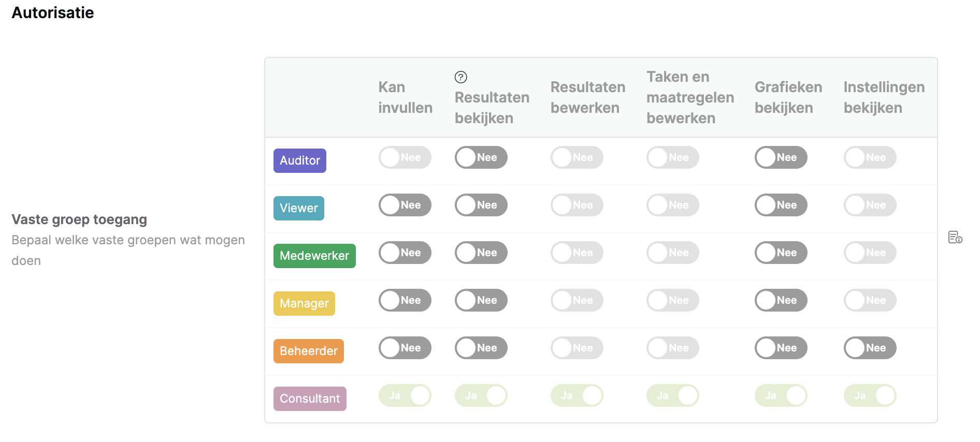Click the pink Consultant group tag

[x=310, y=399]
